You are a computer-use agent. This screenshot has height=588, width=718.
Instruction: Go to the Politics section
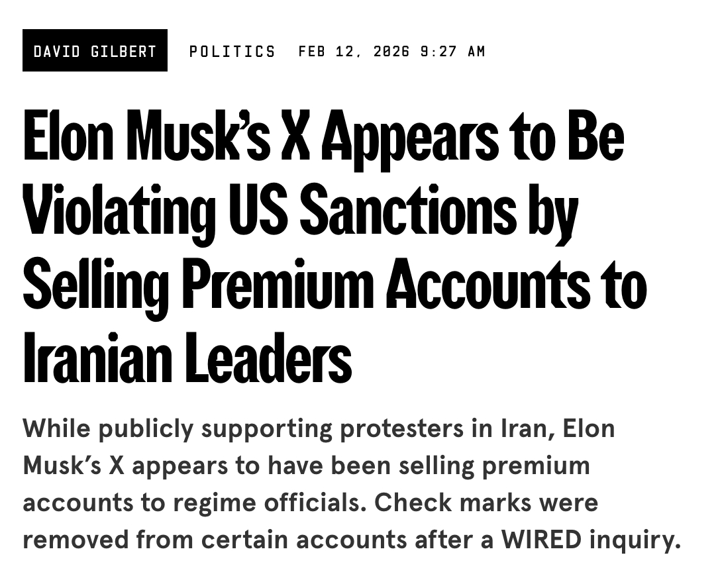[232, 51]
